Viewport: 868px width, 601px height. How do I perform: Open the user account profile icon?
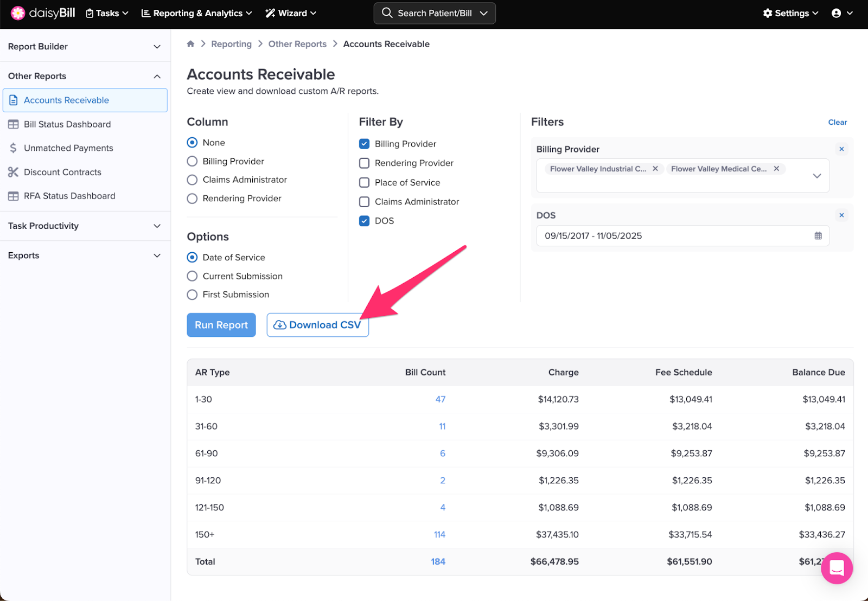point(836,13)
